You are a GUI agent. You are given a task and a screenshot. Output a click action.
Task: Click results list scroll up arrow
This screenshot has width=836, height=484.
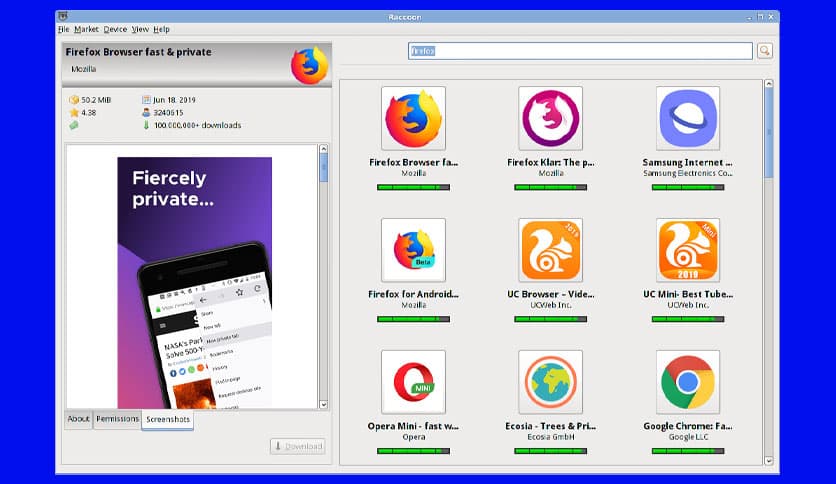pos(769,84)
